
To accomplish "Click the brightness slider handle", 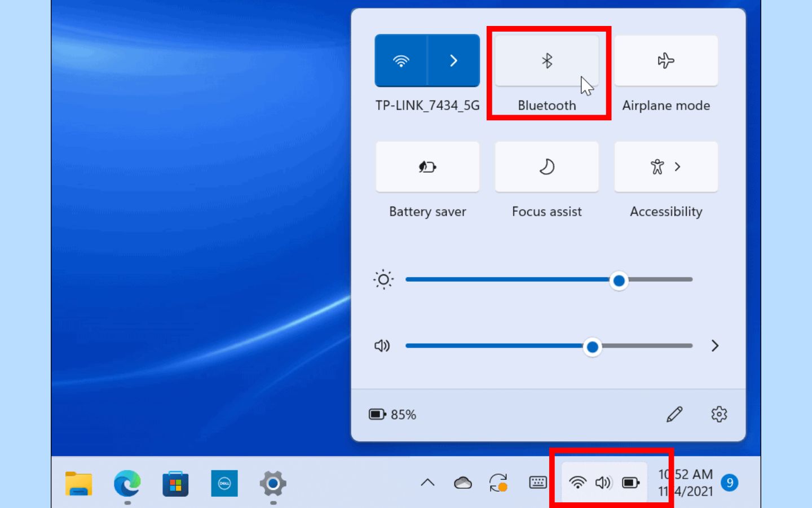I will tap(619, 281).
